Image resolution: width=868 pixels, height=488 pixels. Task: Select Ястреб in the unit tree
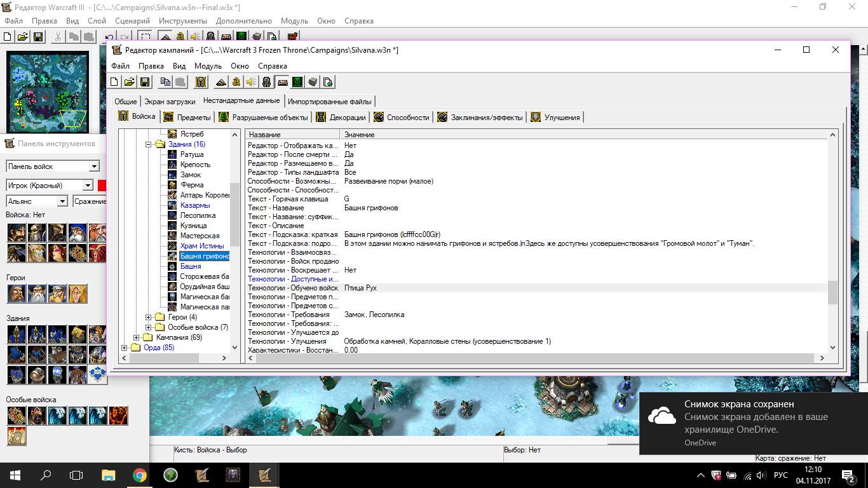(192, 134)
